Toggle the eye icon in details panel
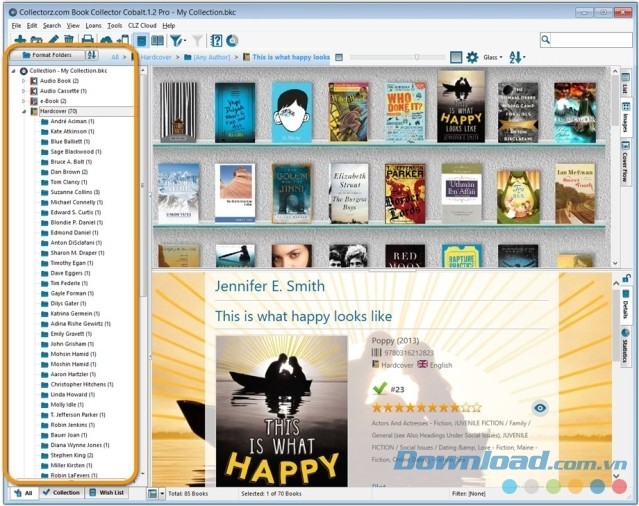Screen dimensions: 639x506 click(540, 407)
